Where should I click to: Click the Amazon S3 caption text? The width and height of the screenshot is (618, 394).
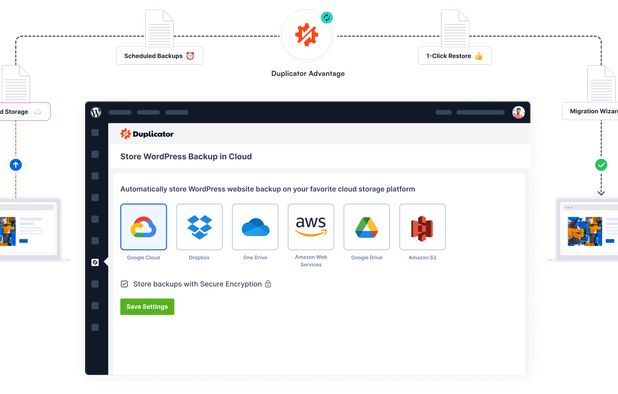[423, 258]
